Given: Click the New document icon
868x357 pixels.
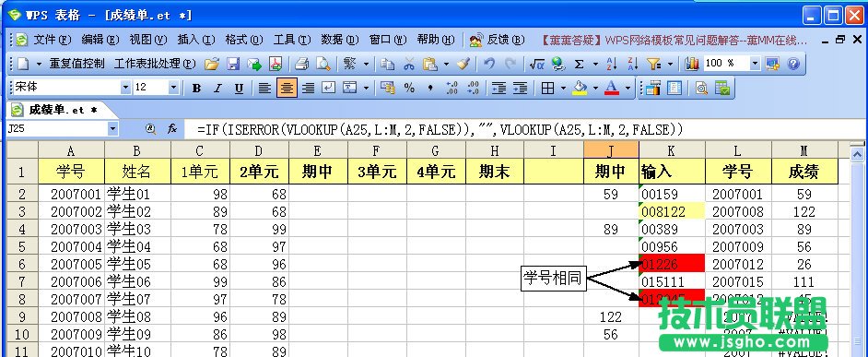Looking at the screenshot, I should click(23, 64).
